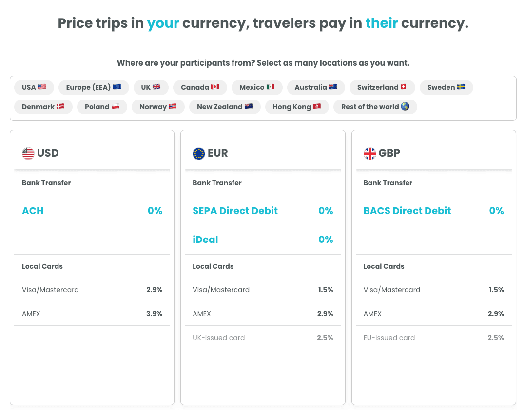Select the UK location chip
The image size is (525, 420).
click(x=151, y=87)
